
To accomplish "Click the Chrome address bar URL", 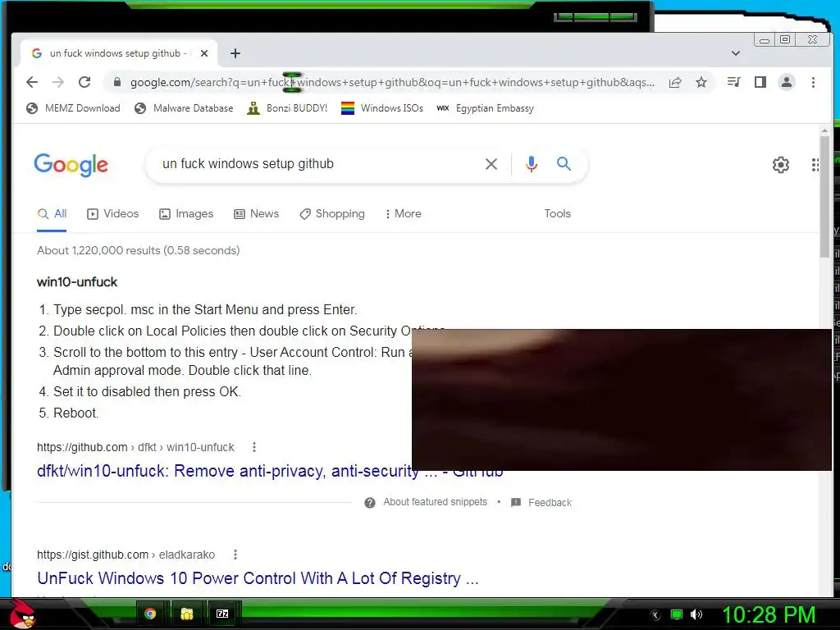I will (393, 82).
